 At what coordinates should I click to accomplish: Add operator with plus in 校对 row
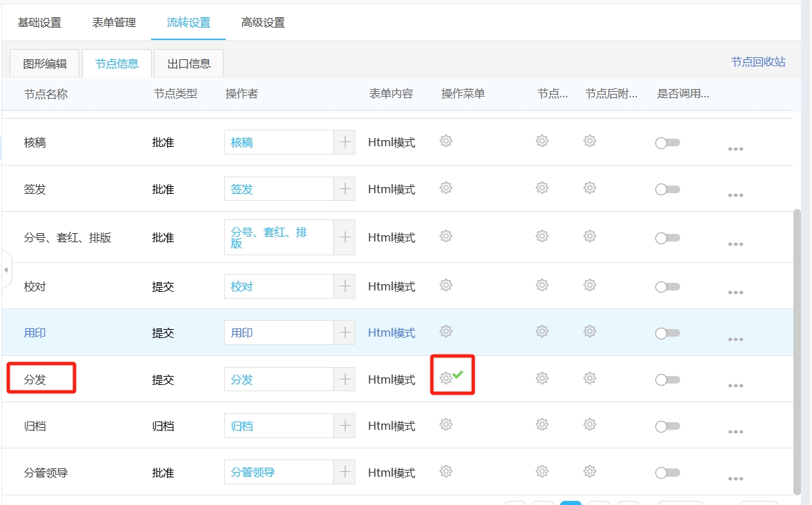[344, 286]
